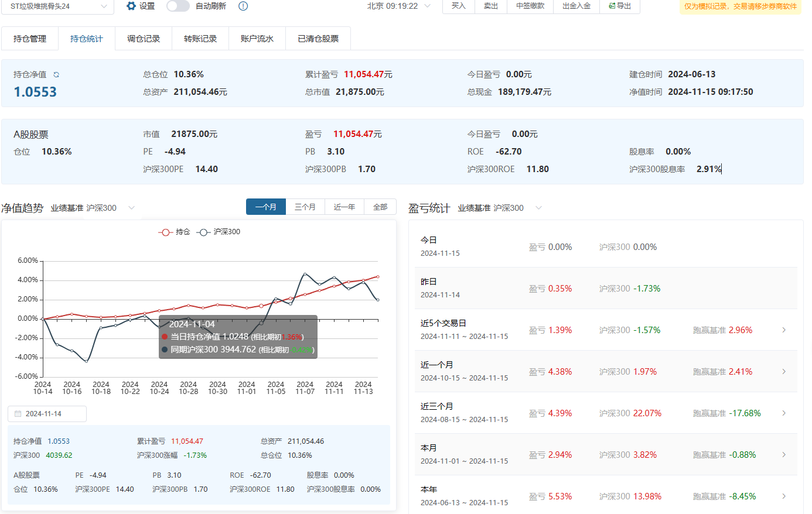The height and width of the screenshot is (514, 812).
Task: Open the ST垃圾堆挑骨头24 portfolio dropdown
Action: [x=57, y=6]
